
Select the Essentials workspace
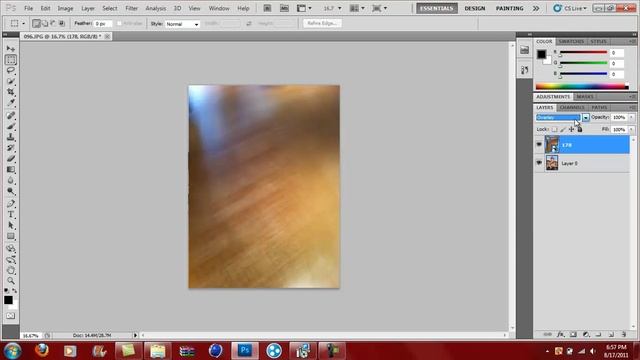tap(436, 8)
